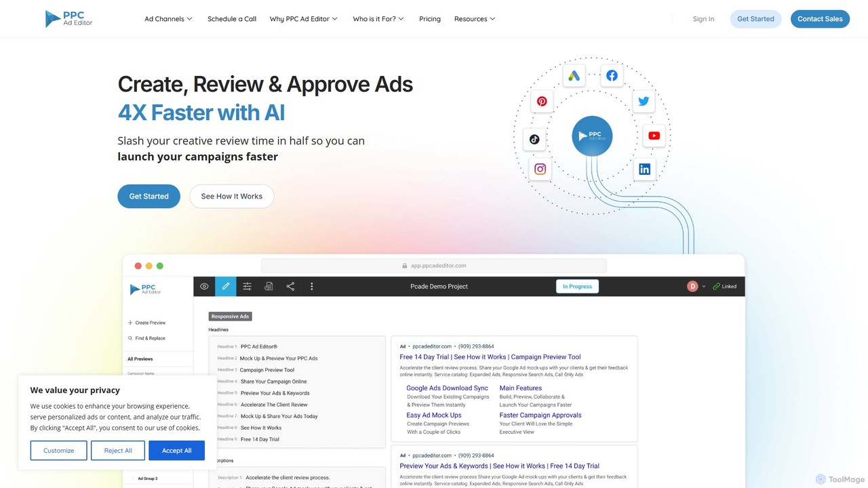Screen dimensions: 868x488
Task: Click the Pcade Demo Project title
Action: pyautogui.click(x=439, y=287)
